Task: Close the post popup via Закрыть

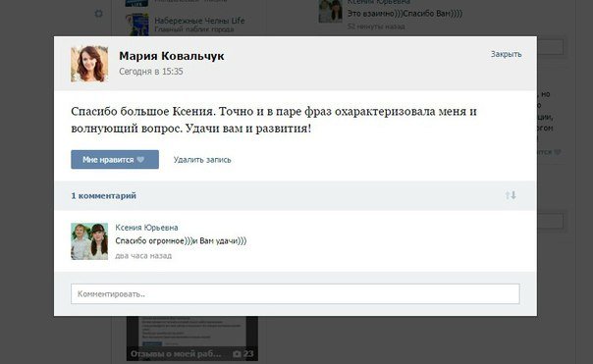Action: click(506, 54)
